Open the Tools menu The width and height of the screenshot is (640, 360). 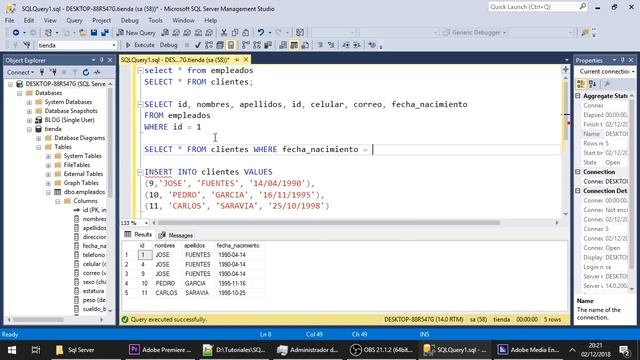tap(155, 20)
